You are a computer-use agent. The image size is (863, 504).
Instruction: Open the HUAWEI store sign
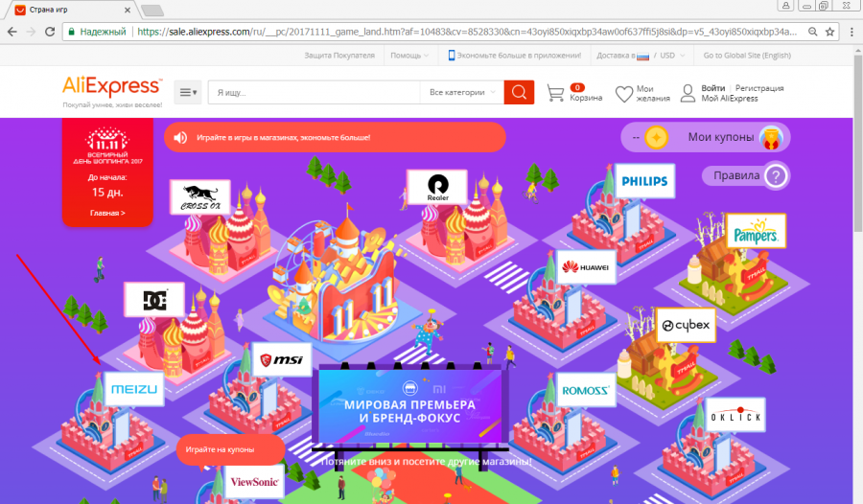click(586, 267)
